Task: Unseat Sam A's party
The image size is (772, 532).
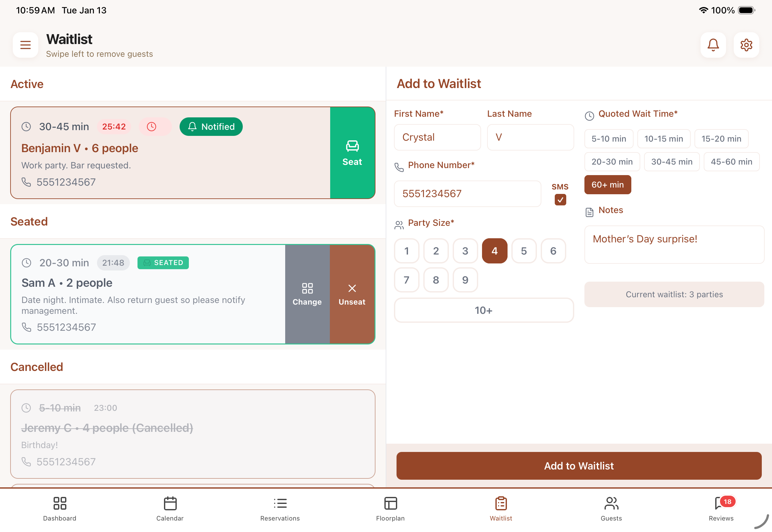Action: pos(352,294)
